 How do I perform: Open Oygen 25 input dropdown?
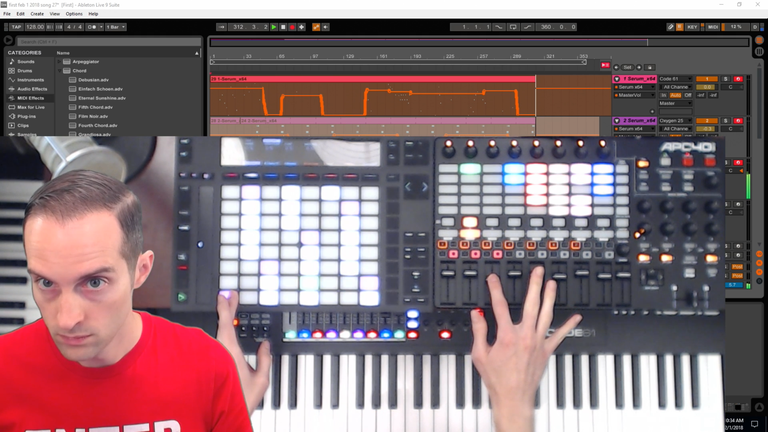pos(675,120)
